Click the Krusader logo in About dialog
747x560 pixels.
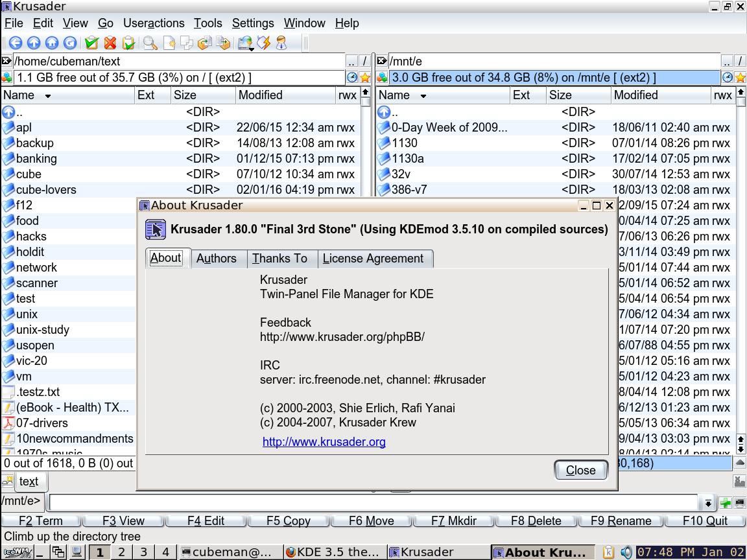click(156, 229)
